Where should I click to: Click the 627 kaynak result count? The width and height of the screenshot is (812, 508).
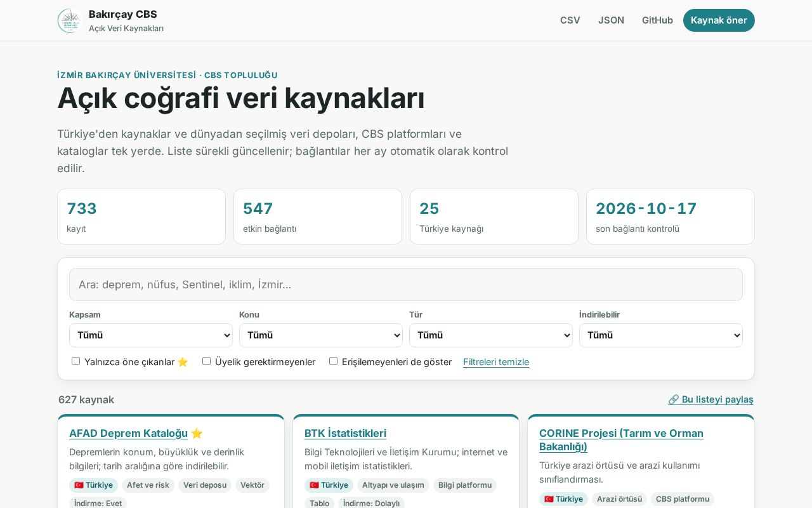(86, 399)
